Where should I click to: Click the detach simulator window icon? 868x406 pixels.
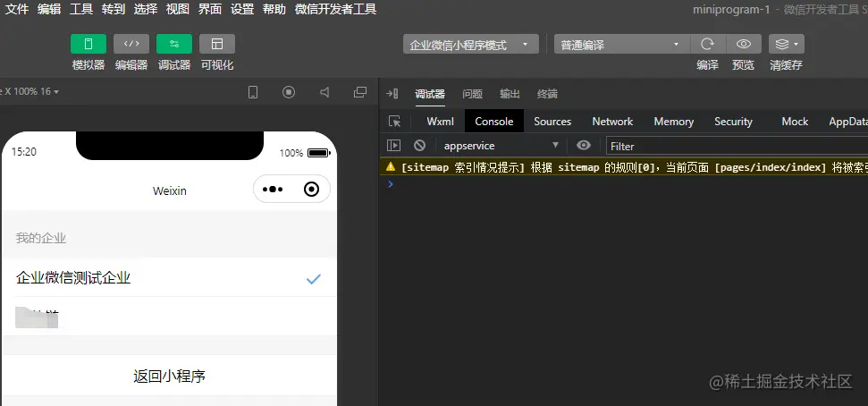(x=360, y=92)
